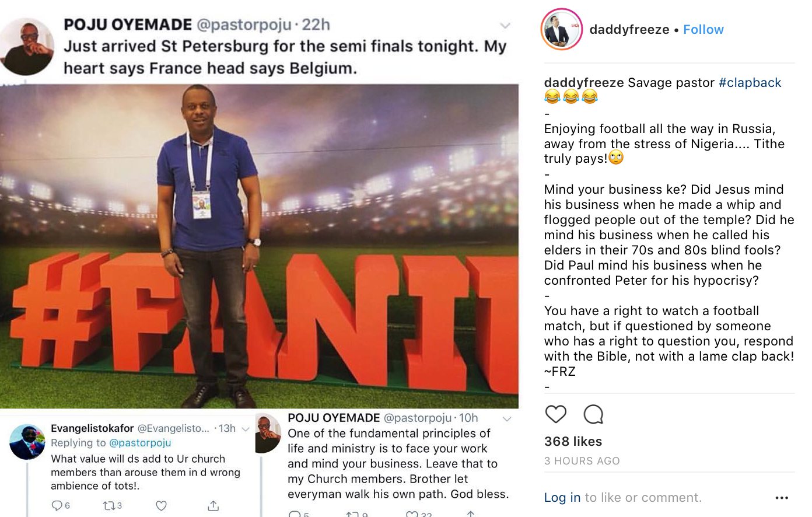Screen dimensions: 812x517
Task: Open the #clapback hashtag
Action: click(x=750, y=83)
